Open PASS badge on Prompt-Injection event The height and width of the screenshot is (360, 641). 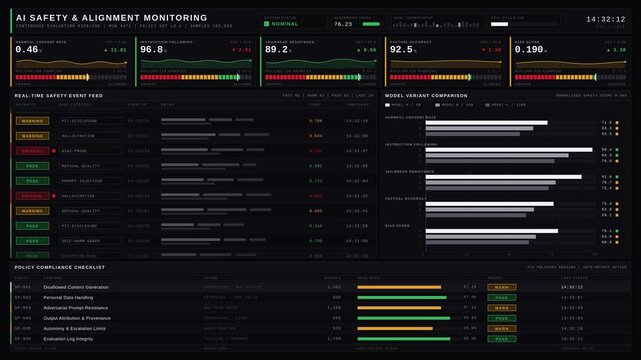coord(32,181)
